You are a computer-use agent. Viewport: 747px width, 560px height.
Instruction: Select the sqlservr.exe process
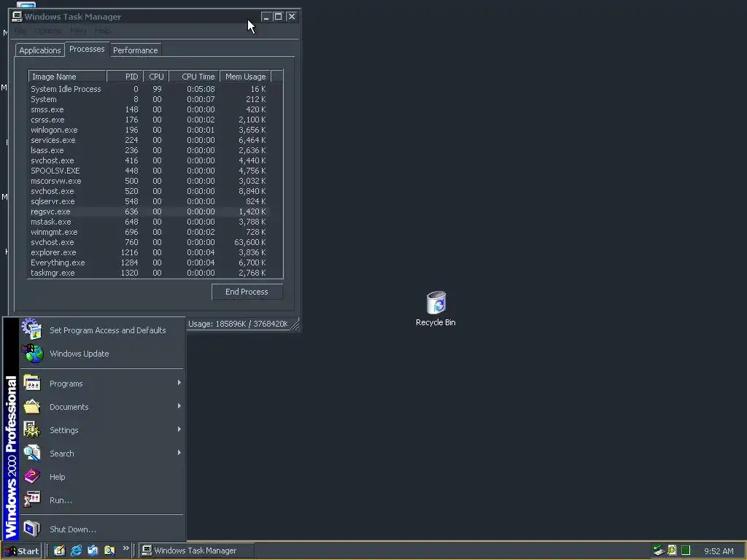149,201
